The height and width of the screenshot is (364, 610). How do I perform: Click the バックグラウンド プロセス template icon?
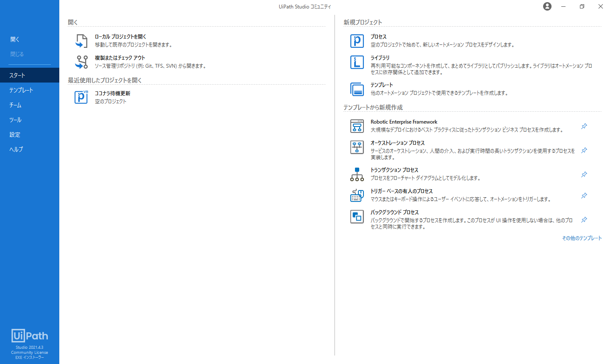357,217
